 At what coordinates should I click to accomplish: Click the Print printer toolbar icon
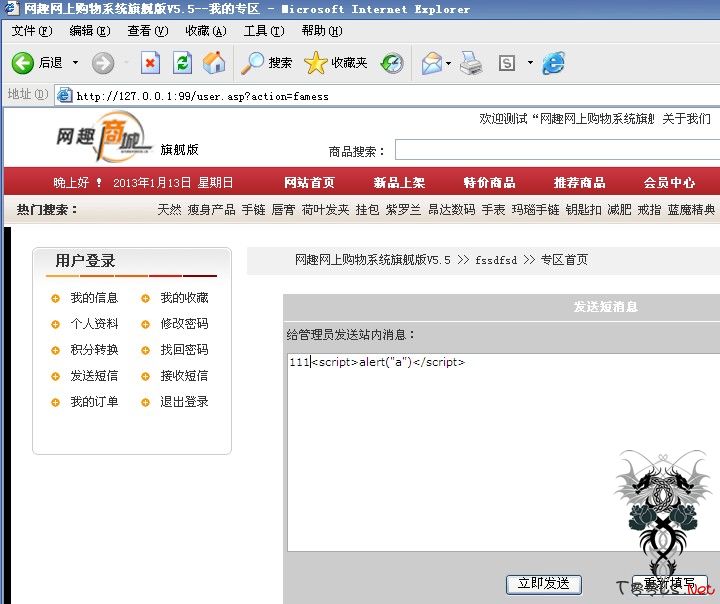(x=471, y=63)
